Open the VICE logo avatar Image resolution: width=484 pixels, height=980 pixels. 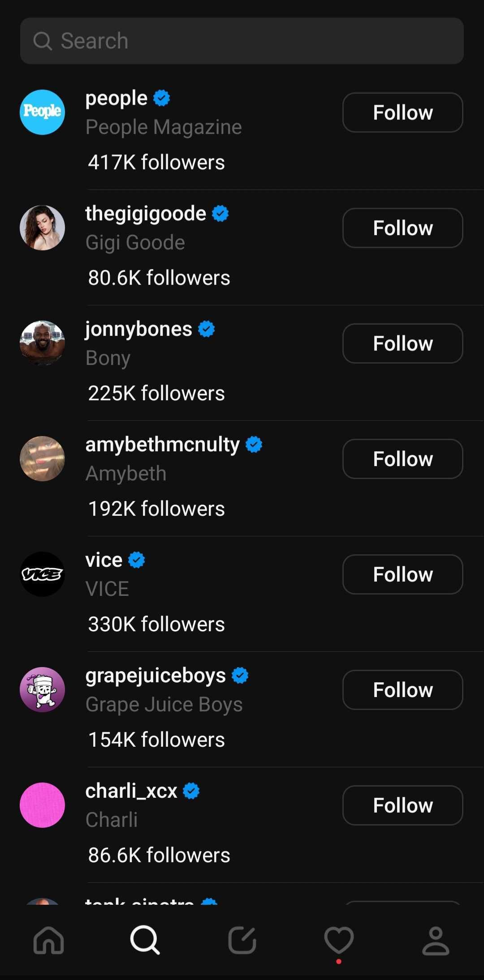coord(43,574)
